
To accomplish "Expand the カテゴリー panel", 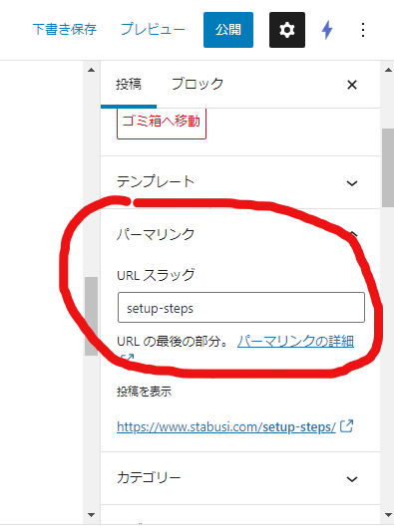I will (x=240, y=478).
